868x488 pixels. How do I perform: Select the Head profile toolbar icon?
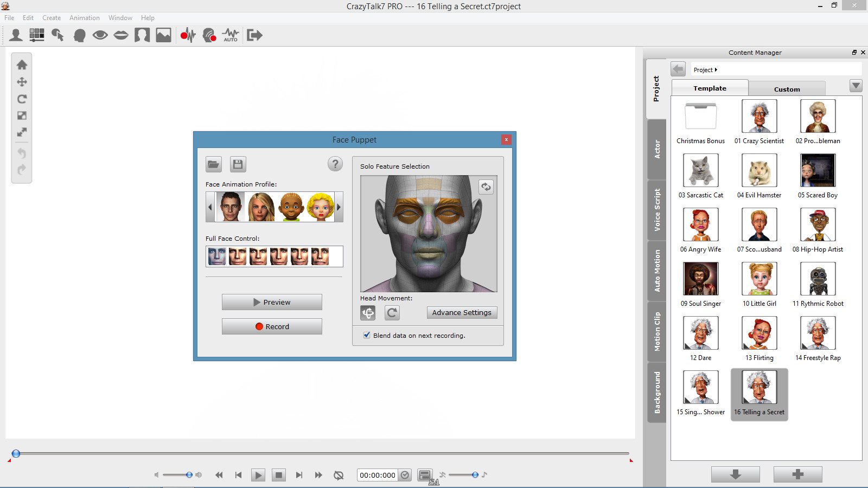click(x=79, y=35)
